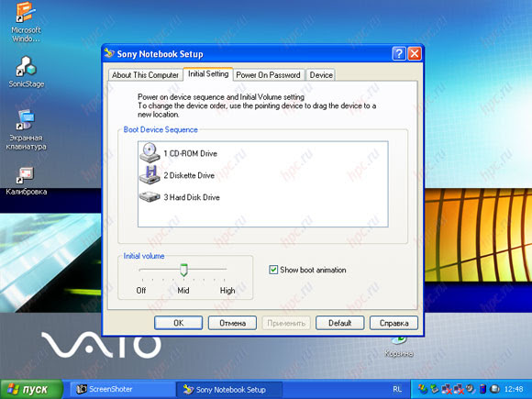Click the battery icon in system tray
The image size is (532, 399).
click(x=482, y=389)
